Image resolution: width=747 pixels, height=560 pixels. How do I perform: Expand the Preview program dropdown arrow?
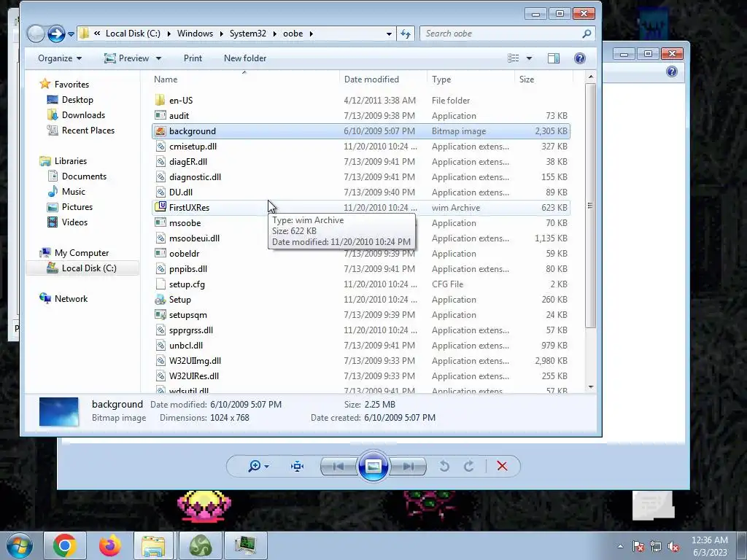pyautogui.click(x=158, y=58)
